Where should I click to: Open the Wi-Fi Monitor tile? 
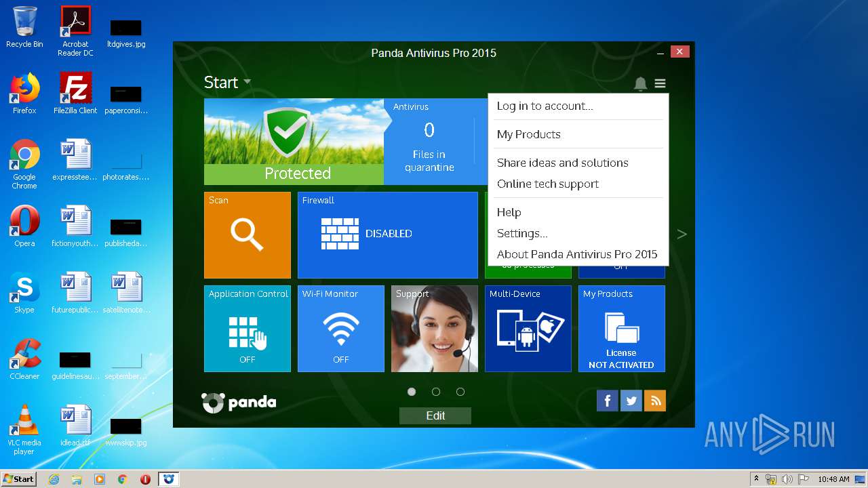coord(341,328)
